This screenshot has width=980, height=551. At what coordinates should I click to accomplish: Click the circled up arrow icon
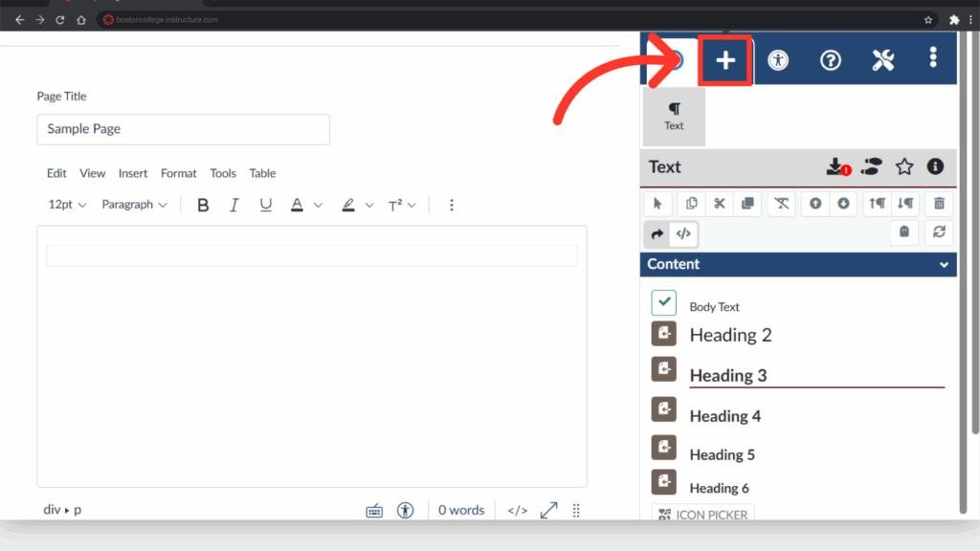click(815, 204)
